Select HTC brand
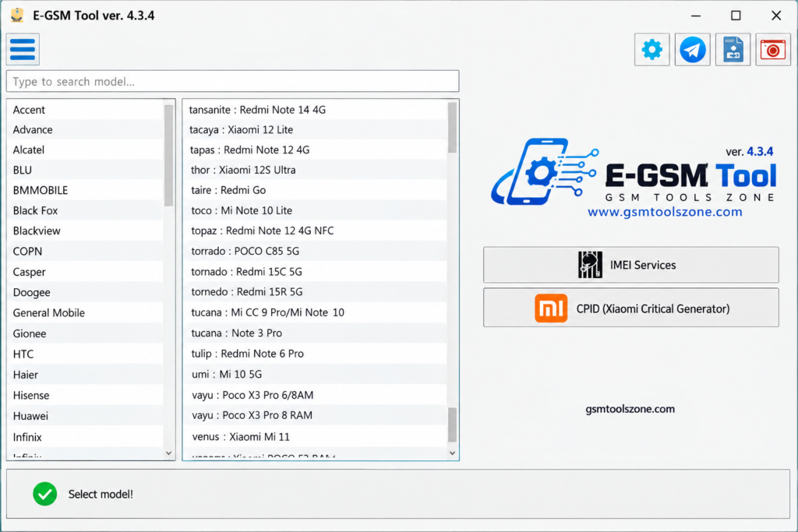This screenshot has height=532, width=798. tap(85, 354)
